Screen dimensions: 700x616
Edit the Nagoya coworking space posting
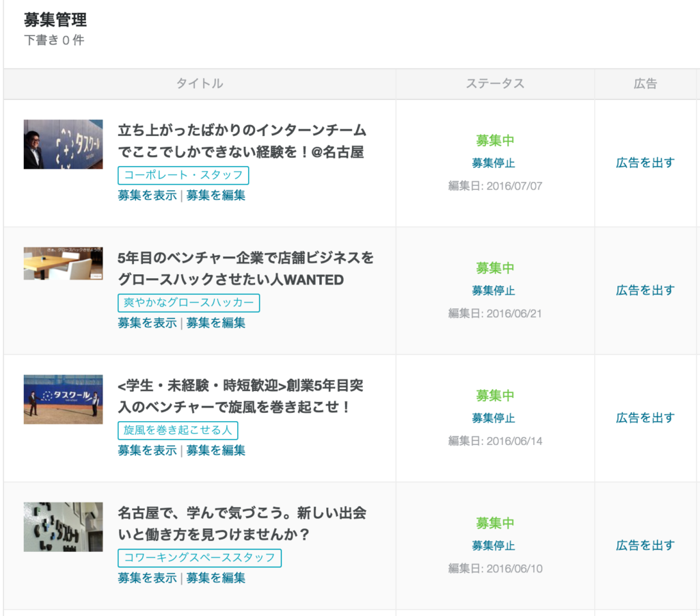pyautogui.click(x=216, y=578)
